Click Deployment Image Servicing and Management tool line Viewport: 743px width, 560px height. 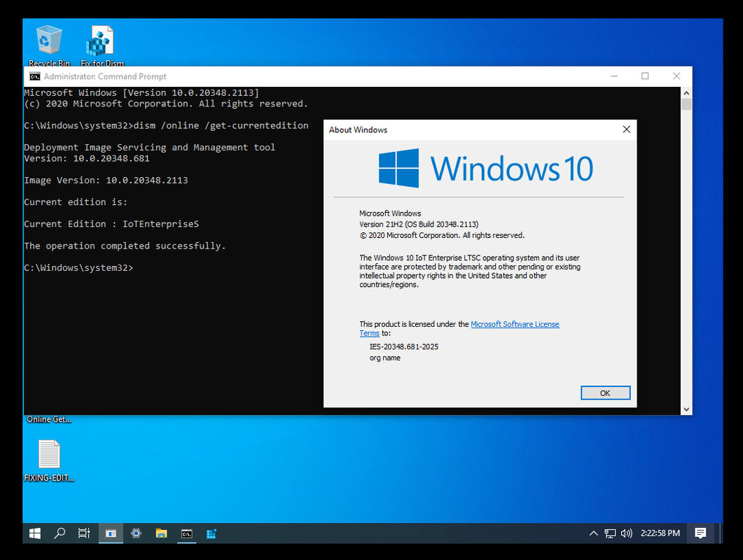point(150,147)
